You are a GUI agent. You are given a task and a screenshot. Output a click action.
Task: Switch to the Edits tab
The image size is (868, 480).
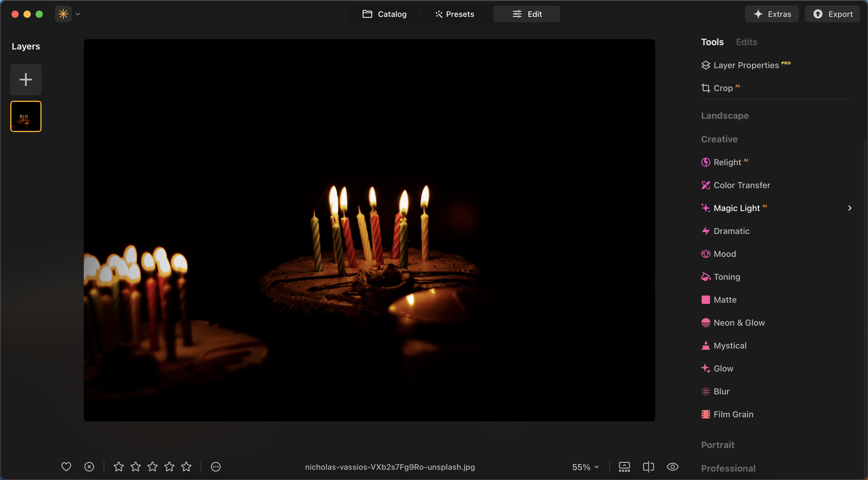click(746, 42)
